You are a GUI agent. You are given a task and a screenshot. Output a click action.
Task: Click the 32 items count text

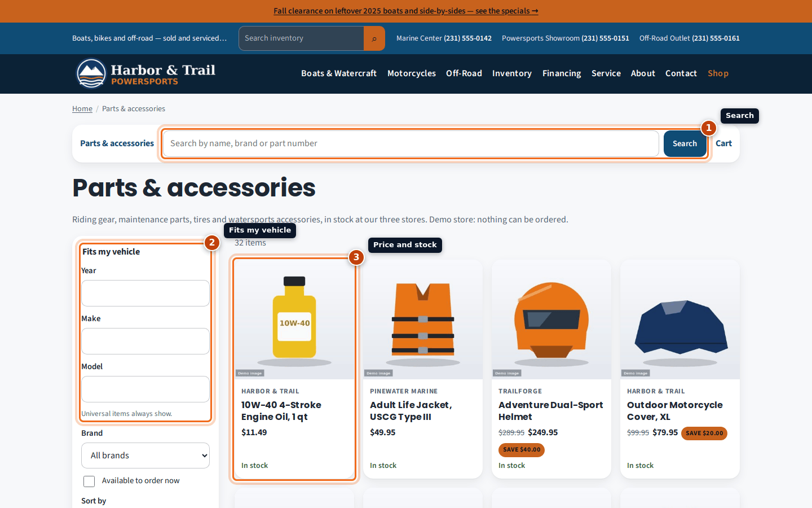coord(250,243)
